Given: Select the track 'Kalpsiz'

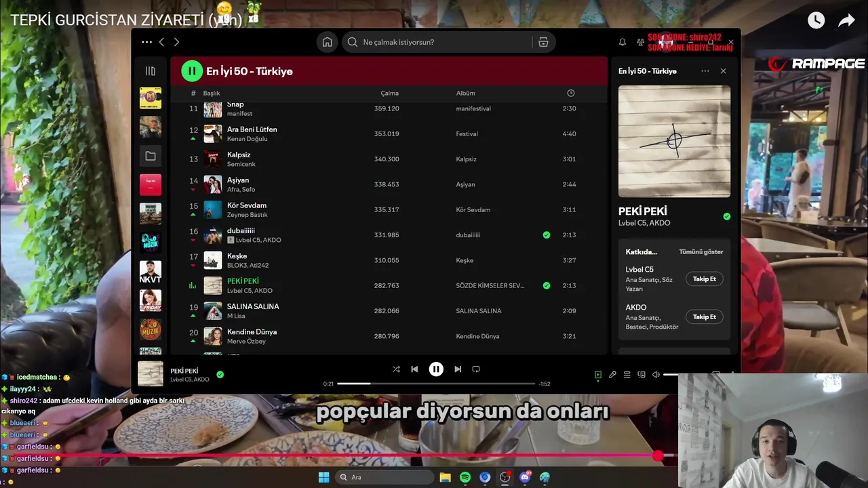Looking at the screenshot, I should point(239,155).
